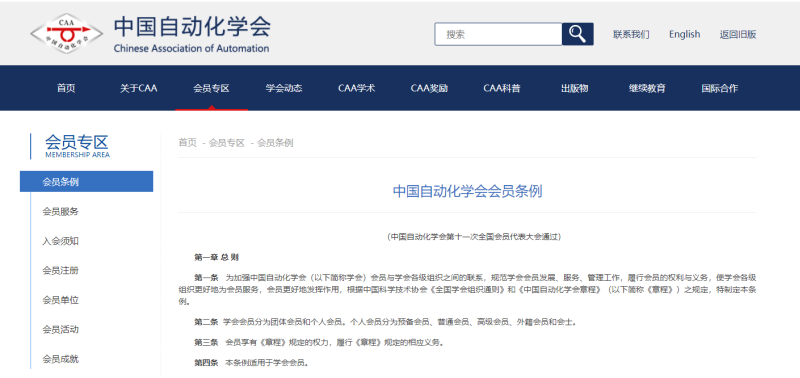Select 入会须知 in the sidebar
Image resolution: width=800 pixels, height=378 pixels.
tap(61, 241)
